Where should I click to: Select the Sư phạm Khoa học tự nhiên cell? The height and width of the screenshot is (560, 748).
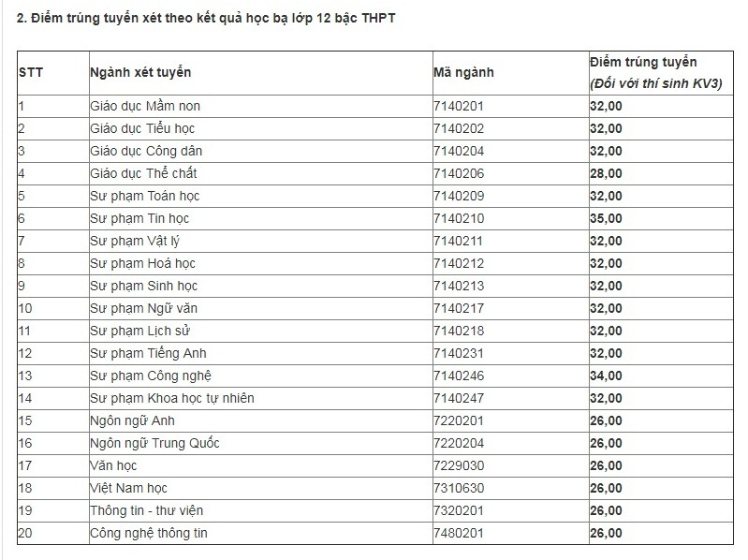click(x=171, y=398)
